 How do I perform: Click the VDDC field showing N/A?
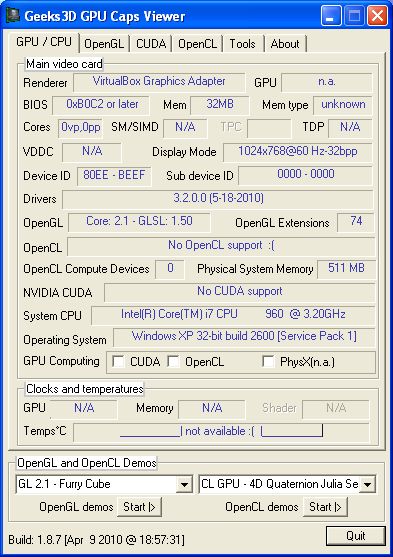coord(92,152)
